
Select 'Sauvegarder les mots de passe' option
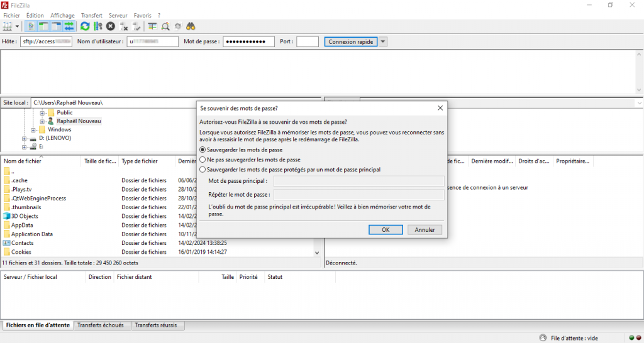point(203,150)
